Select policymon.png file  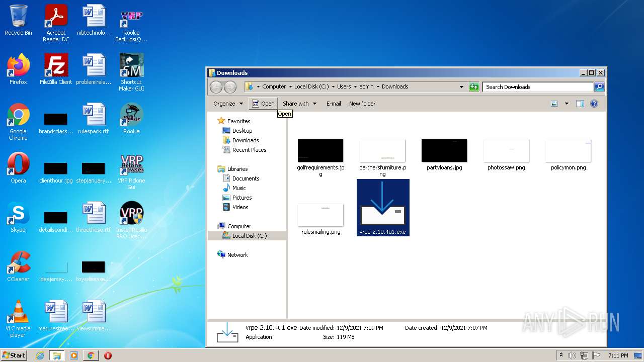pos(568,154)
